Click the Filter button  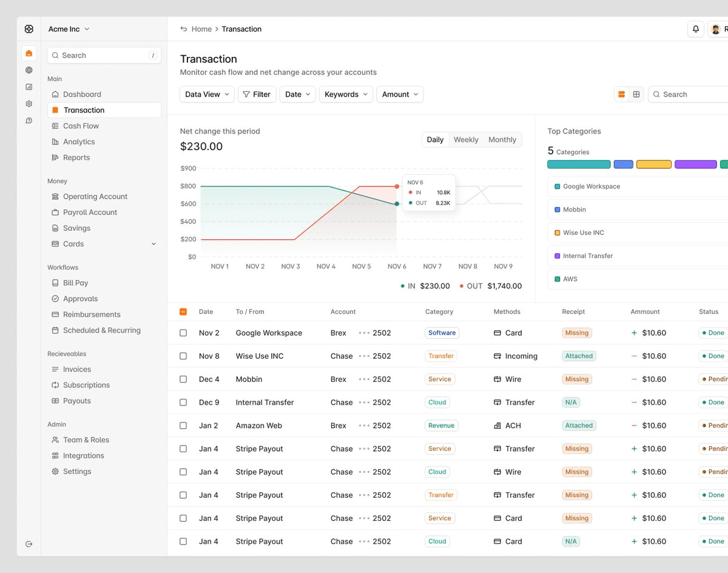[257, 94]
